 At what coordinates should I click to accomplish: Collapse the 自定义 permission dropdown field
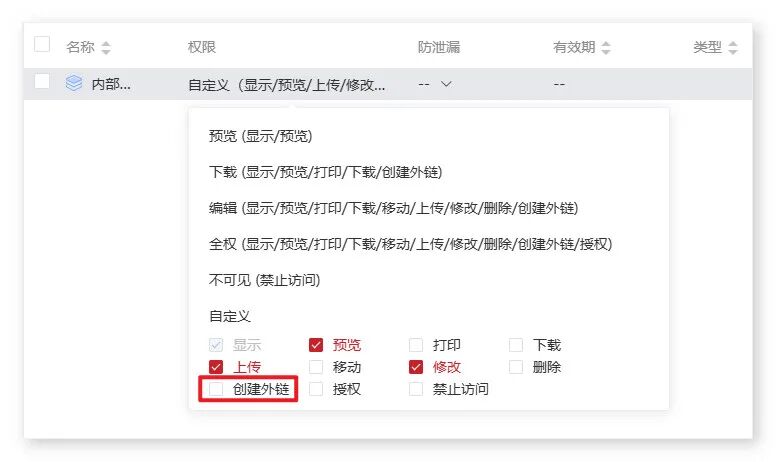click(x=286, y=85)
